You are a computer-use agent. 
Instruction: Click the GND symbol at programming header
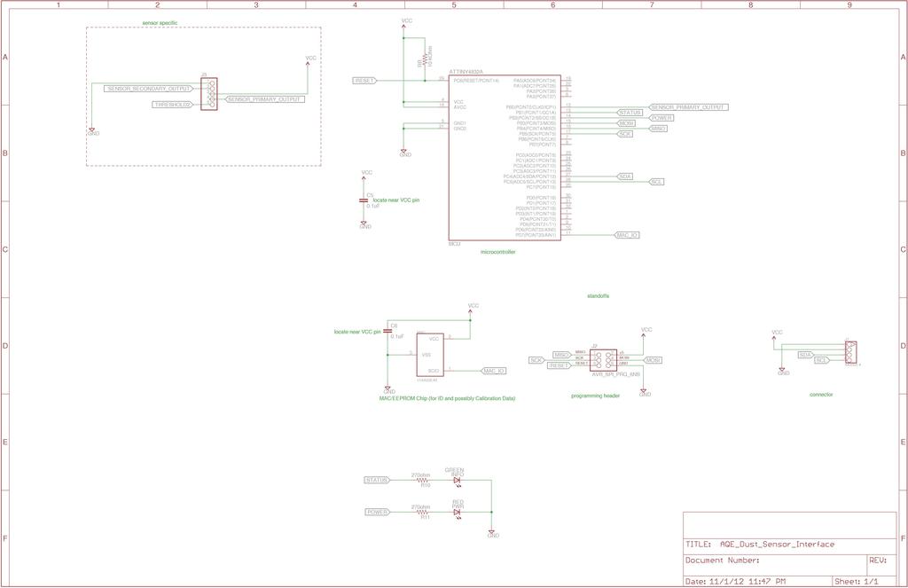point(646,393)
